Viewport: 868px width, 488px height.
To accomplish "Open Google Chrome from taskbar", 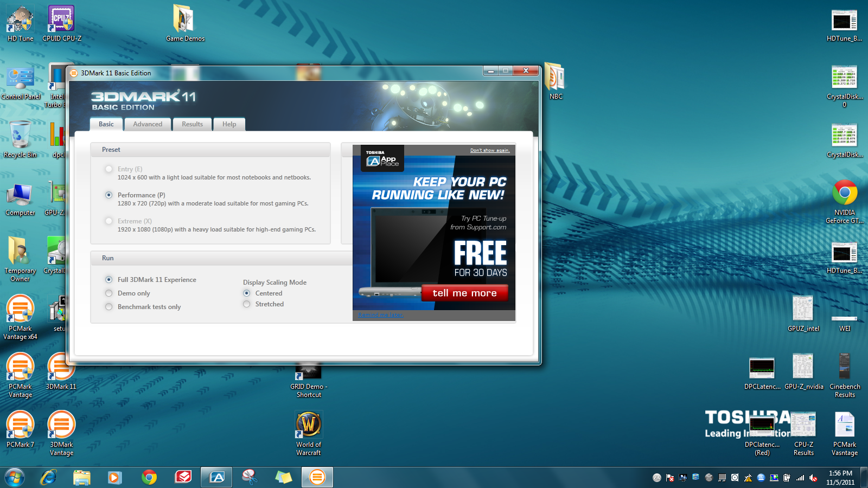I will pos(149,477).
